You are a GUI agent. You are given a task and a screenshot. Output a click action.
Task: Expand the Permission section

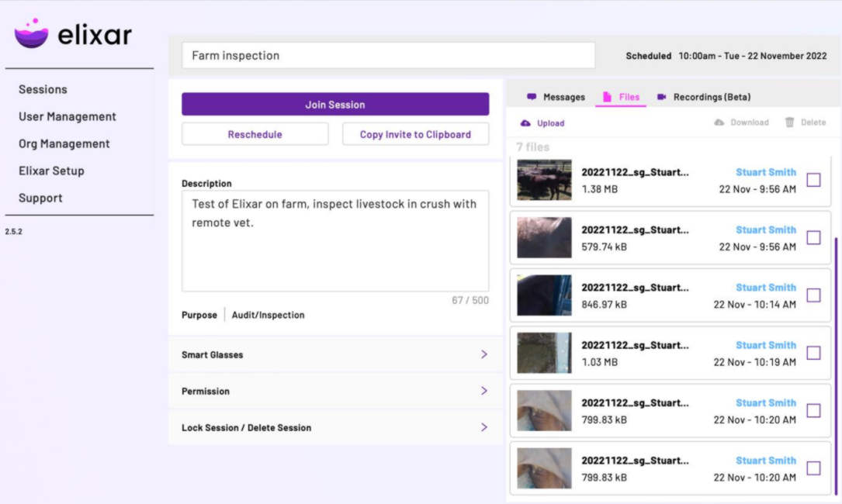pos(483,391)
